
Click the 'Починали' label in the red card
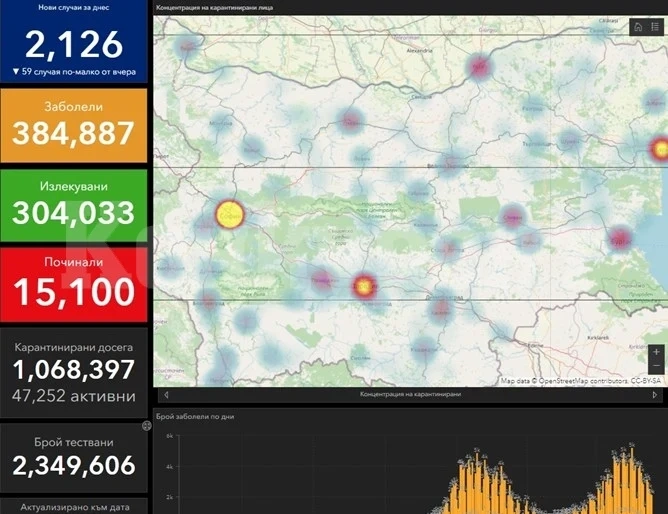click(74, 262)
